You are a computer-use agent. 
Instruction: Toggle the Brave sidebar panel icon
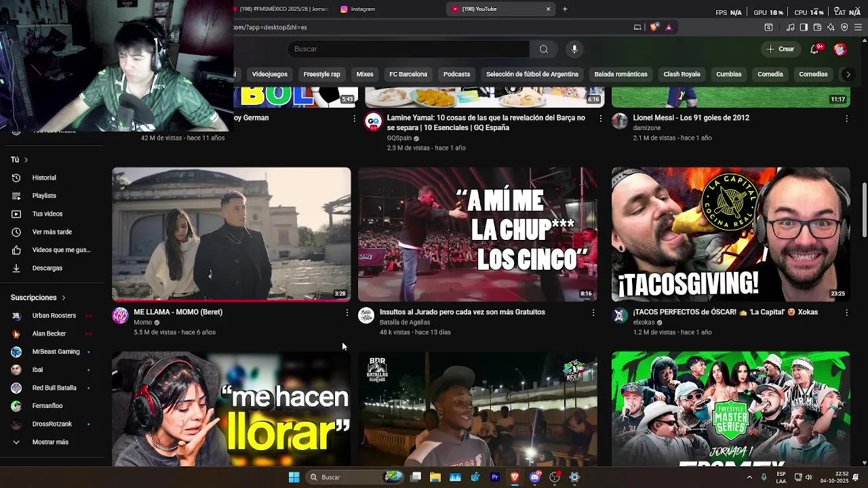[x=804, y=27]
